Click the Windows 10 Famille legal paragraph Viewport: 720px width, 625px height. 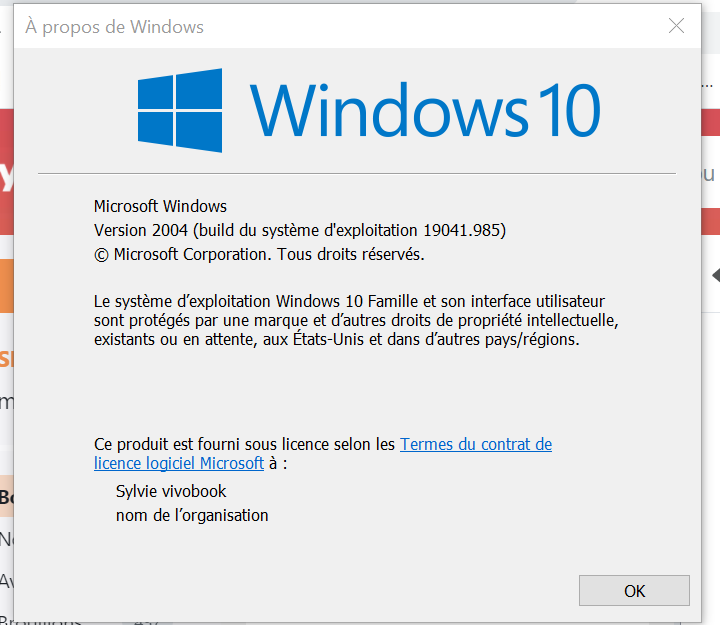[x=356, y=320]
